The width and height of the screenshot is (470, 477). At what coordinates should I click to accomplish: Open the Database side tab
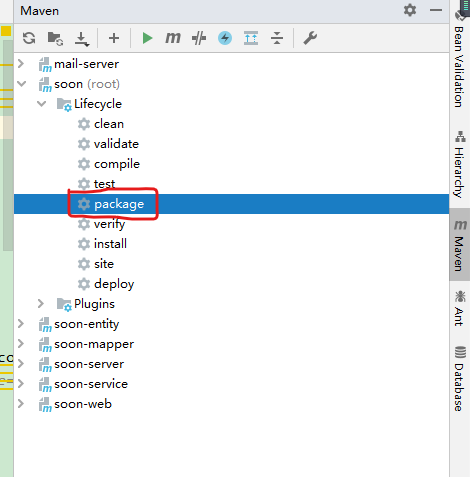click(x=460, y=379)
